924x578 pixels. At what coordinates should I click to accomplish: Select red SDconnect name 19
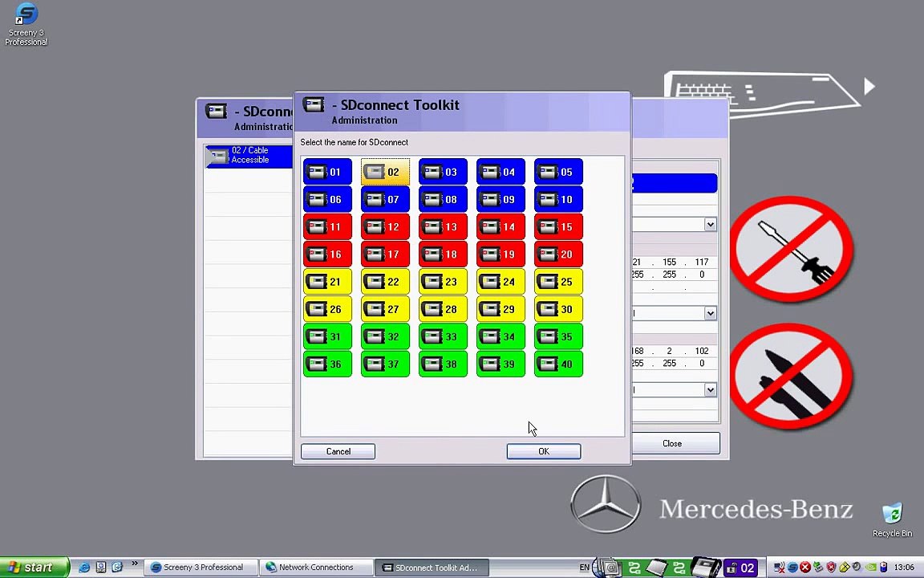tap(500, 254)
